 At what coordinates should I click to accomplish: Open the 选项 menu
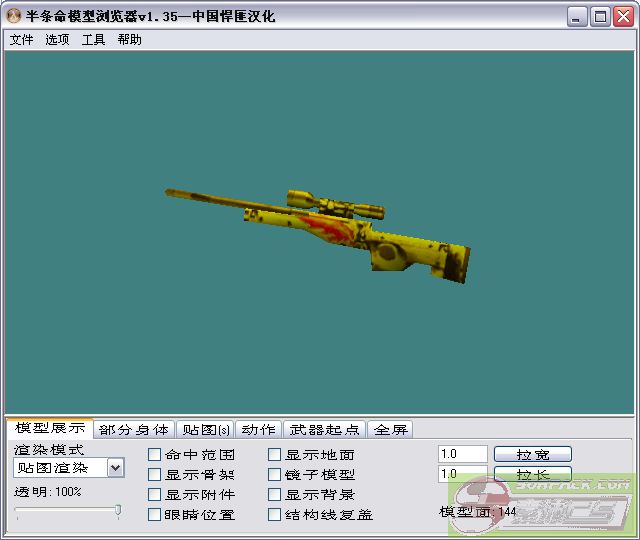[x=57, y=40]
